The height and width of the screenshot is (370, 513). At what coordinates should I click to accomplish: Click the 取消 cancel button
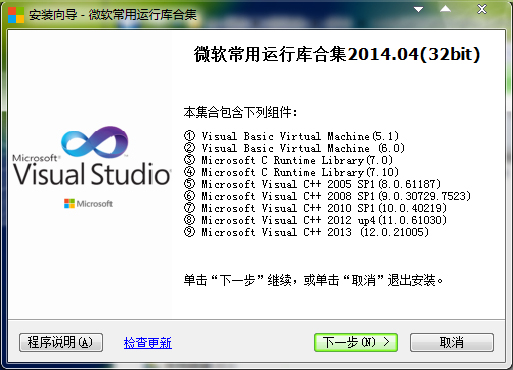pyautogui.click(x=452, y=342)
